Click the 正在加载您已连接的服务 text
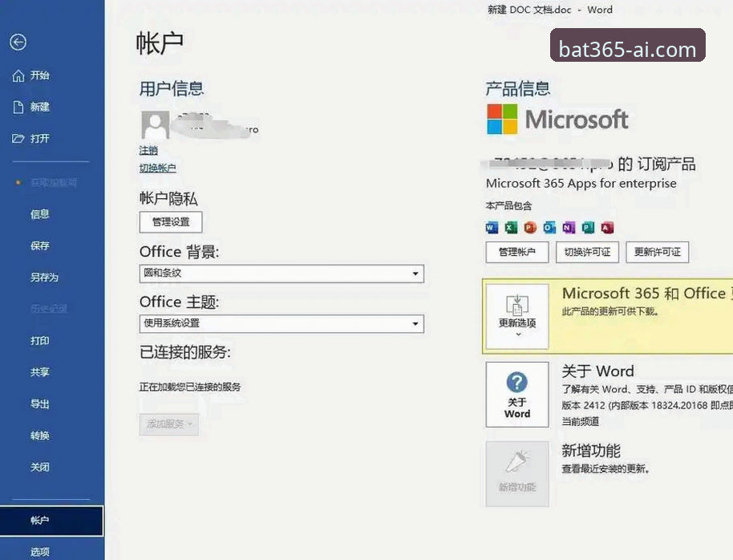733x560 pixels. pyautogui.click(x=190, y=387)
